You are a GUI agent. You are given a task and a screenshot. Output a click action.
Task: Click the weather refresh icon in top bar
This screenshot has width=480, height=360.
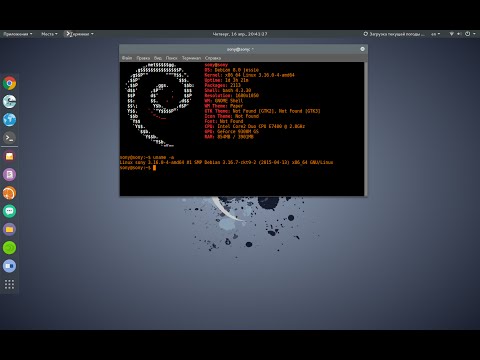[365, 34]
